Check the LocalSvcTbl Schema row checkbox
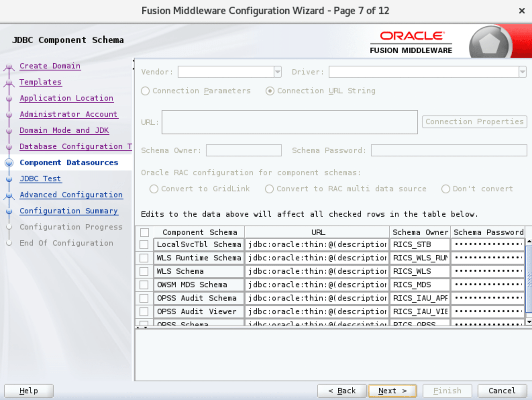 pos(144,245)
